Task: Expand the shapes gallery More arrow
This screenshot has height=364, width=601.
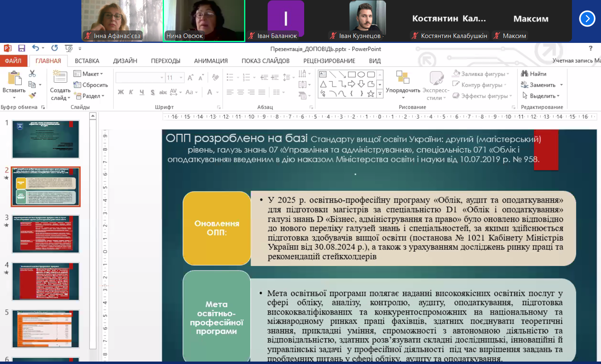Action: pos(380,94)
